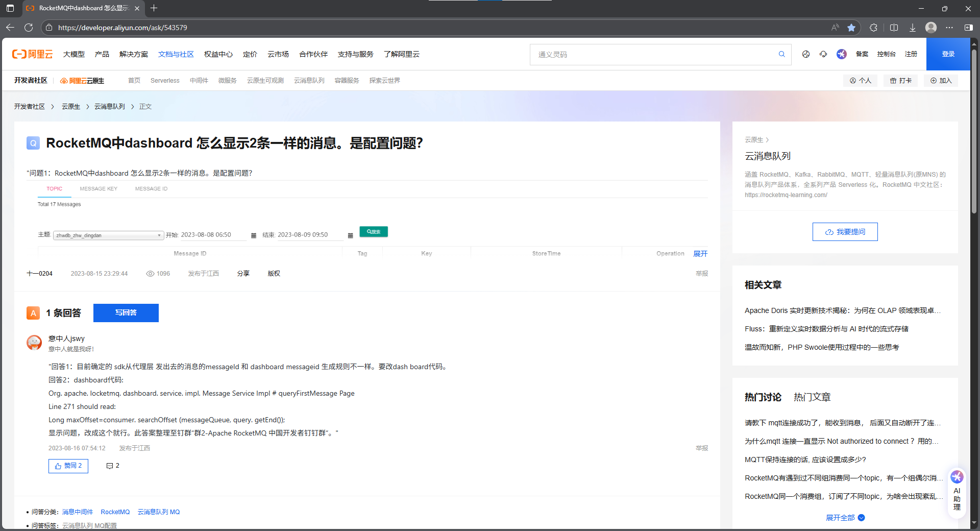Click the 控制台 link
980x531 pixels.
point(887,54)
